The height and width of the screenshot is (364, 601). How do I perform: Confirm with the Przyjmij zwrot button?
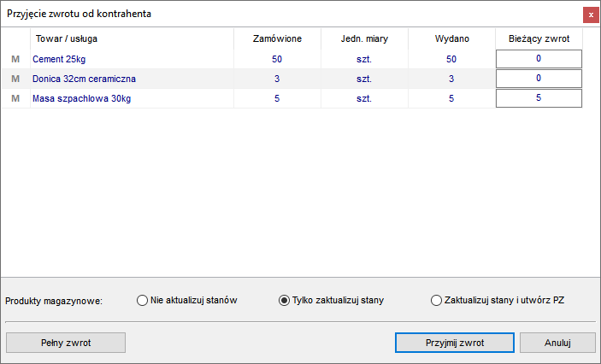455,343
